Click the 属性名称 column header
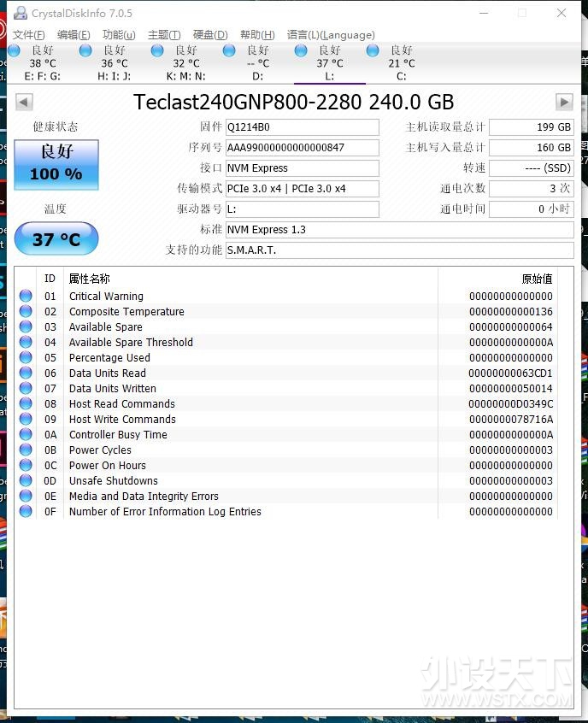This screenshot has height=723, width=588. pyautogui.click(x=90, y=279)
